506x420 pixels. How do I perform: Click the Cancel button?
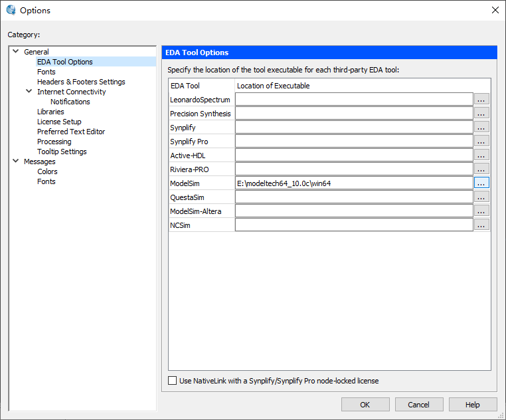tap(419, 405)
